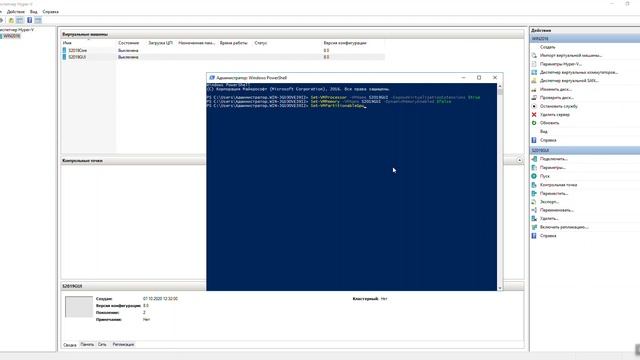
Task: Switch to the Репликация tab
Action: pyautogui.click(x=123, y=344)
